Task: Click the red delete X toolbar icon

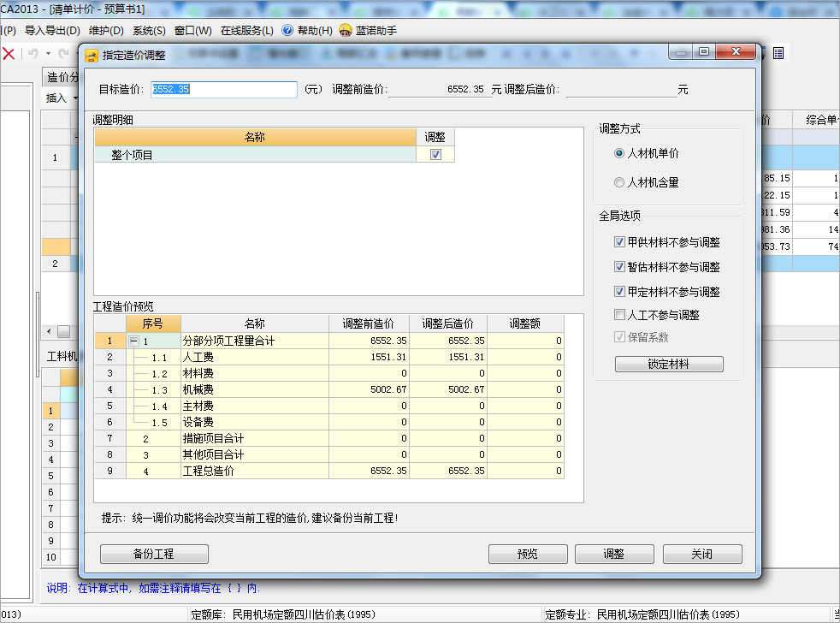Action: [x=9, y=54]
